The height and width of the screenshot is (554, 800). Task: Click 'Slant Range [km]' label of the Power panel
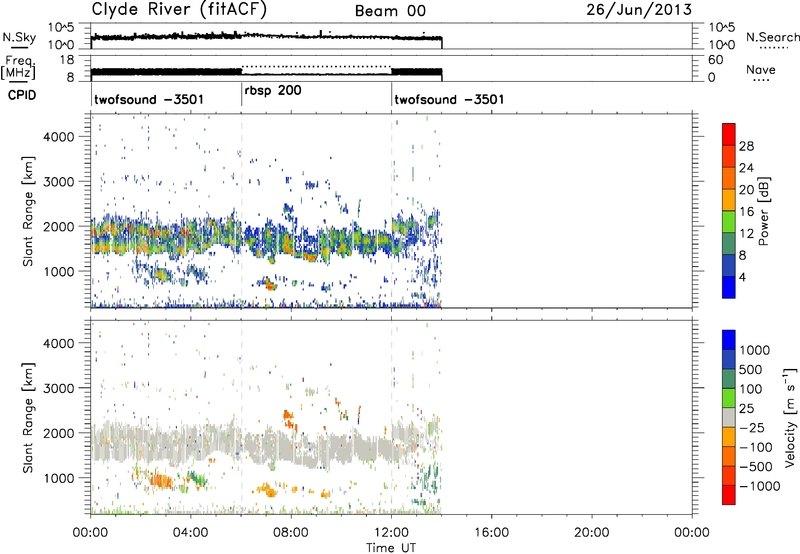pyautogui.click(x=28, y=212)
